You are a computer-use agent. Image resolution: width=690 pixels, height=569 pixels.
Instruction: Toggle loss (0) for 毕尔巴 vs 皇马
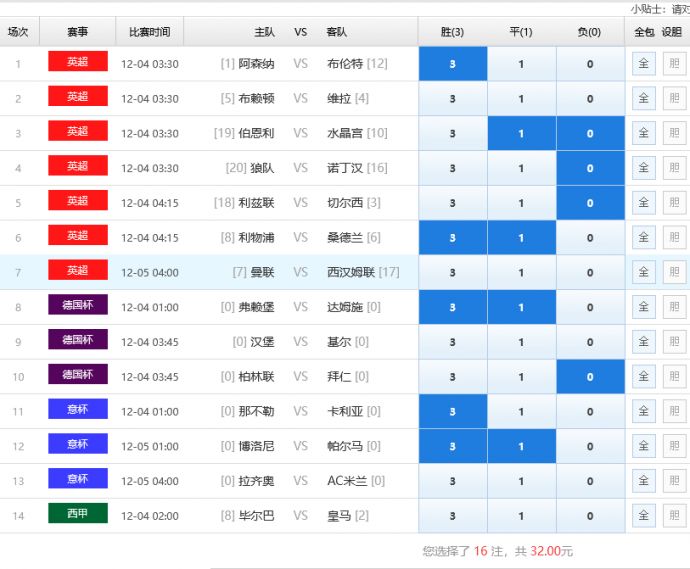pyautogui.click(x=590, y=516)
